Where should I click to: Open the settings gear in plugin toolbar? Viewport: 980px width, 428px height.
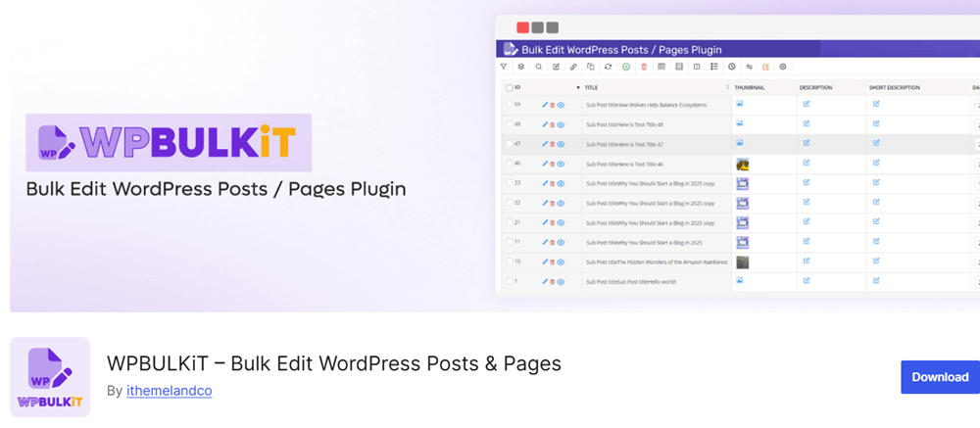tap(783, 68)
